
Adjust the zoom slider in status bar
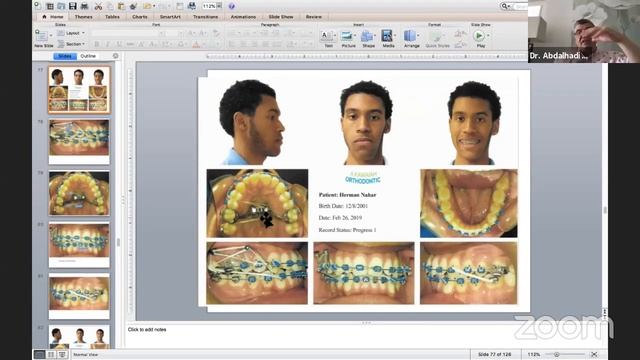[556, 354]
